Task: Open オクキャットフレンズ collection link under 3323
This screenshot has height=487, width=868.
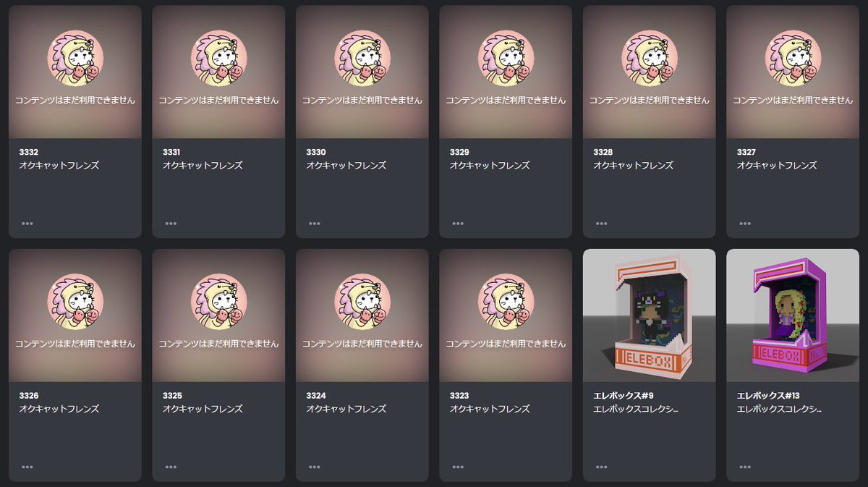Action: [x=490, y=409]
